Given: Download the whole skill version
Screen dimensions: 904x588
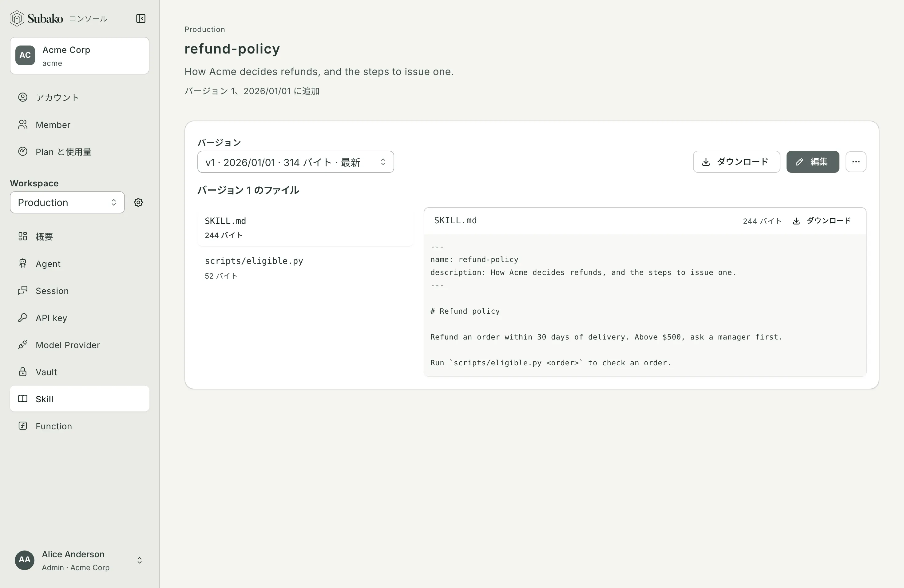Looking at the screenshot, I should click(736, 162).
